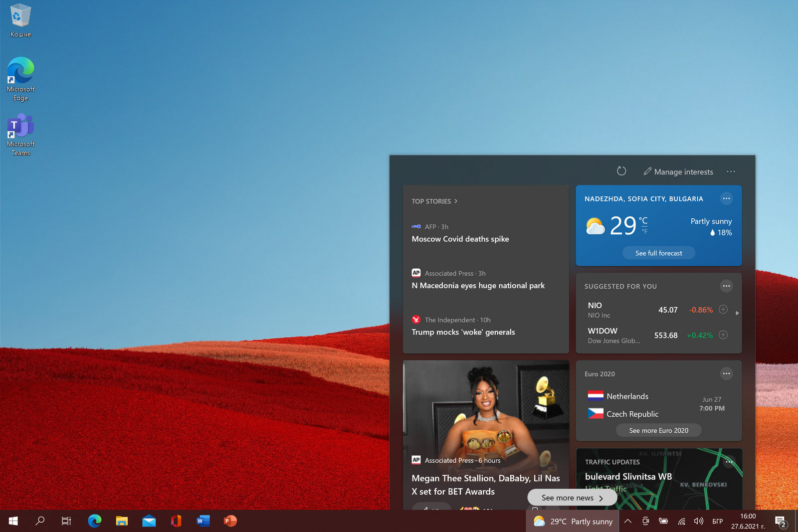Screen dimensions: 798x532
Task: Open Recycle Bin desktop icon
Action: tap(20, 20)
